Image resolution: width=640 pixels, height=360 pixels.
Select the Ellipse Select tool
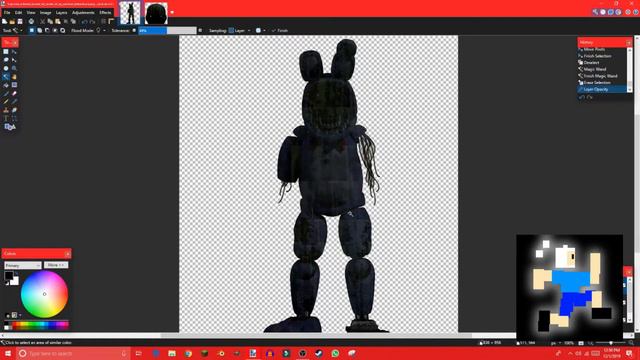pyautogui.click(x=6, y=68)
